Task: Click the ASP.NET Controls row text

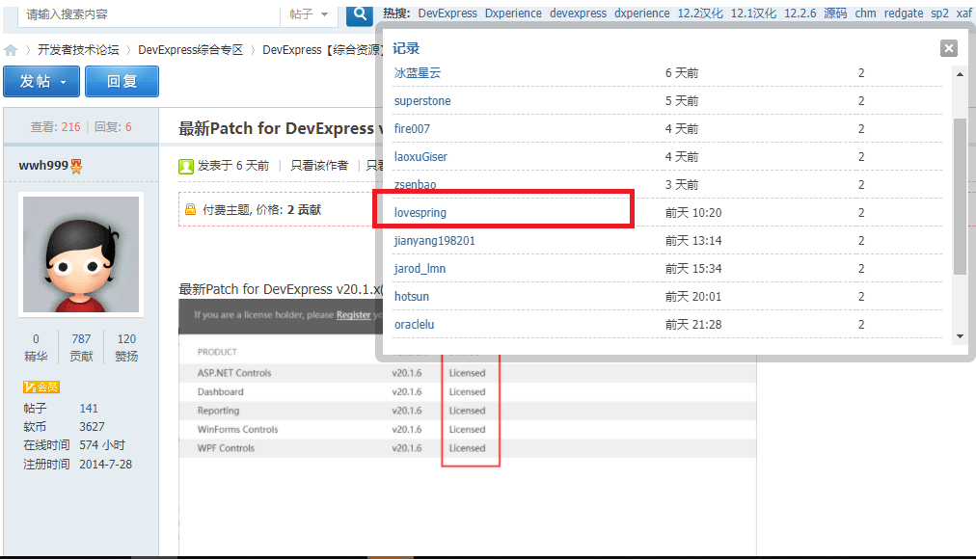Action: pyautogui.click(x=234, y=373)
